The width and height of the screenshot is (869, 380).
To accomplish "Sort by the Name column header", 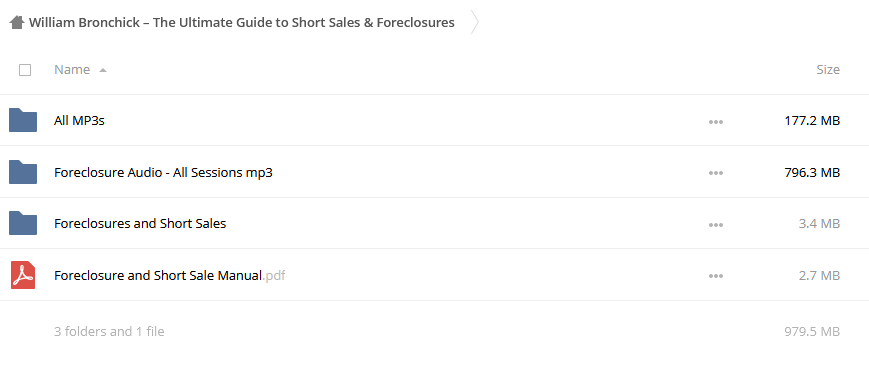I will click(x=72, y=70).
